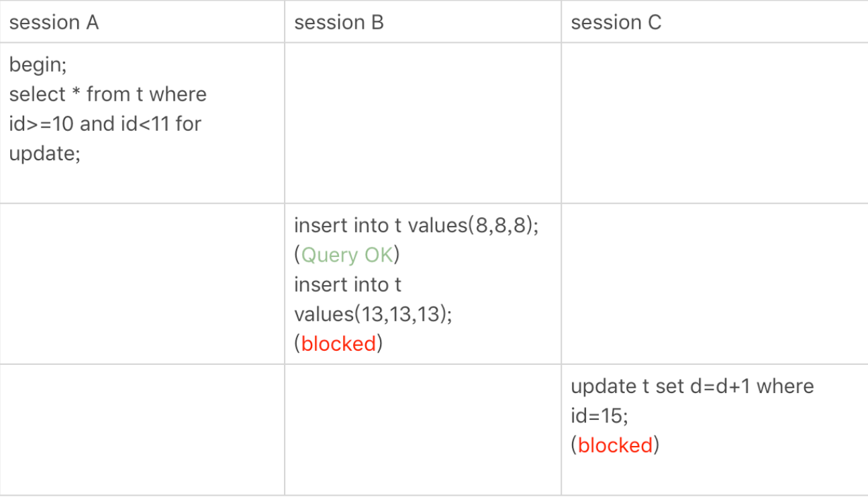This screenshot has width=868, height=499.
Task: Click the "session C" column header
Action: pos(616,23)
